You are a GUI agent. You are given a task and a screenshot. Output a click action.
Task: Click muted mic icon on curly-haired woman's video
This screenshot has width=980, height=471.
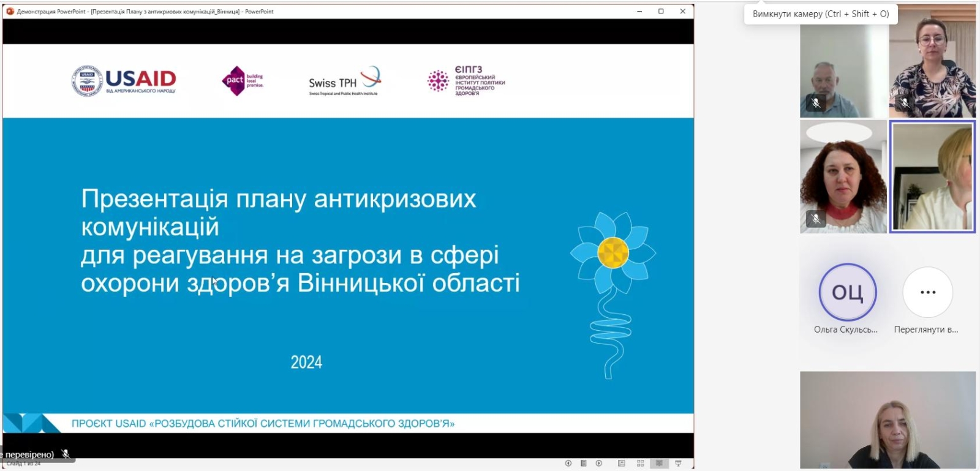click(816, 218)
